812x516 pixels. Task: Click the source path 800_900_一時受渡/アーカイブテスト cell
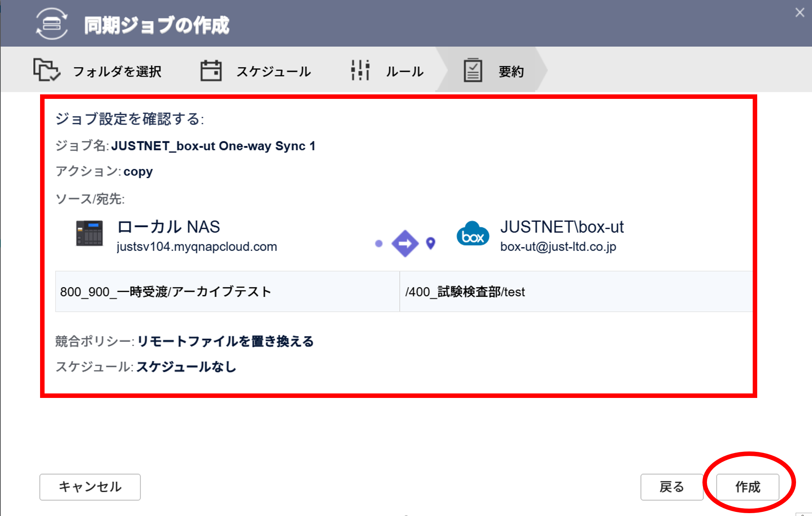click(227, 292)
